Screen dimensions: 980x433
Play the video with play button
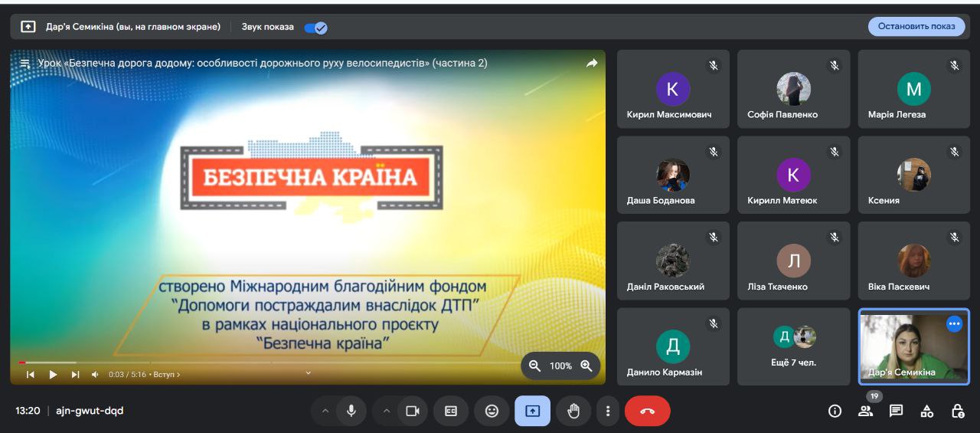click(53, 374)
